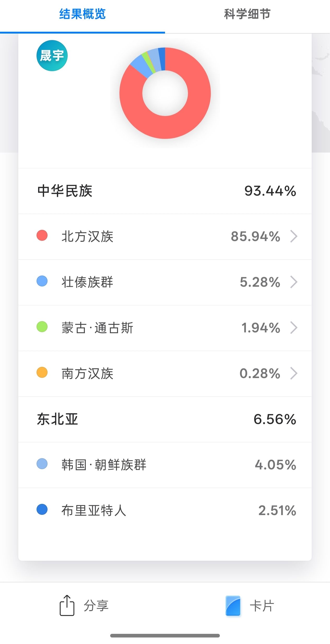Open the 科学细节 tab
Image resolution: width=330 pixels, height=644 pixels.
coord(247,14)
